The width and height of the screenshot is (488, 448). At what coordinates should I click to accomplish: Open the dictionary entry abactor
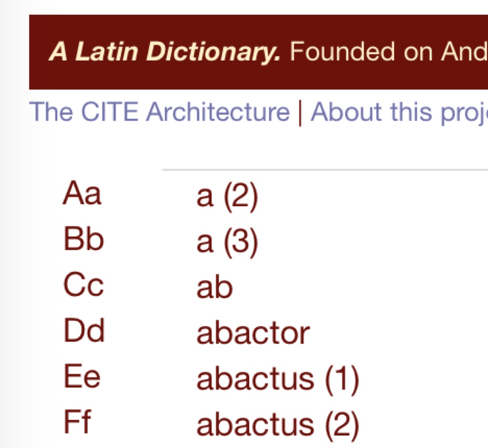(254, 332)
